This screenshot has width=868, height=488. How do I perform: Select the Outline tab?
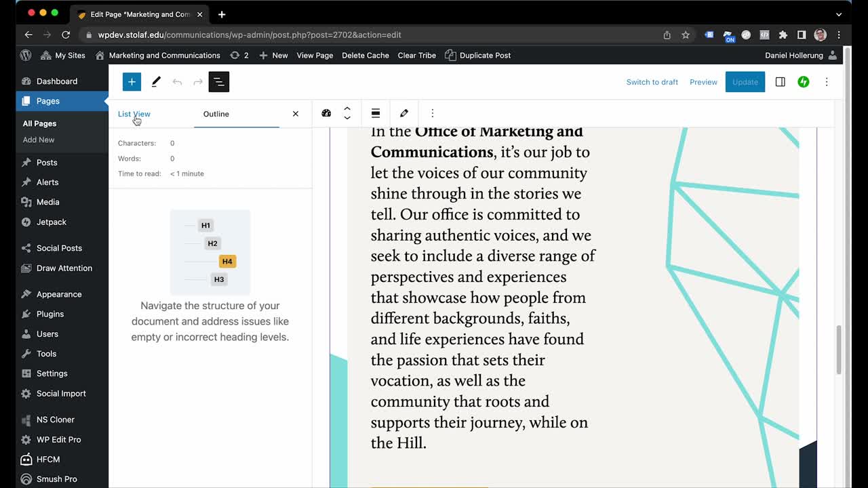(216, 114)
